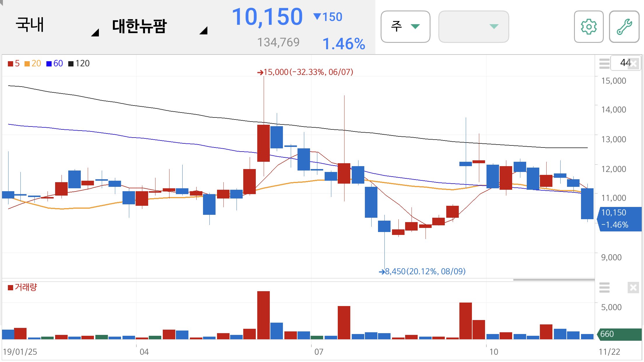644x362 pixels.
Task: Click the 5,000 volume axis label
Action: coord(611,307)
